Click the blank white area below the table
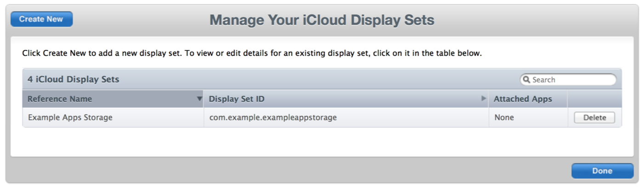The image size is (644, 188). [x=322, y=142]
